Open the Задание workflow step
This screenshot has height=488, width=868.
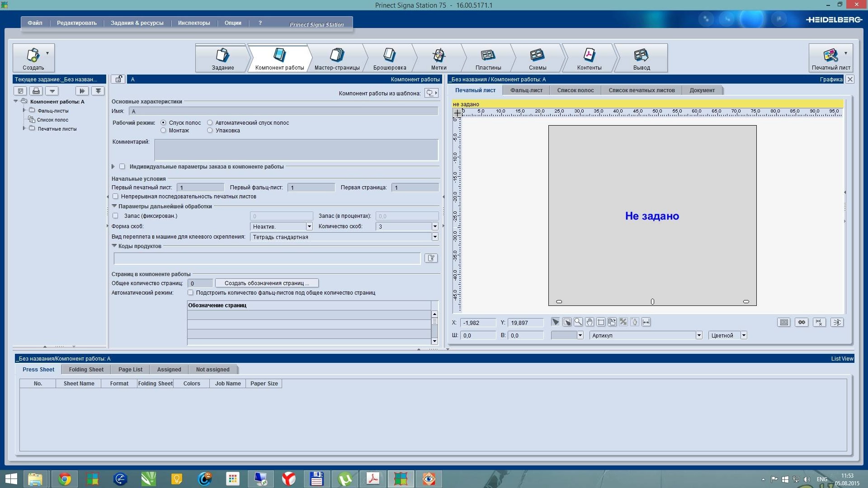tap(222, 58)
